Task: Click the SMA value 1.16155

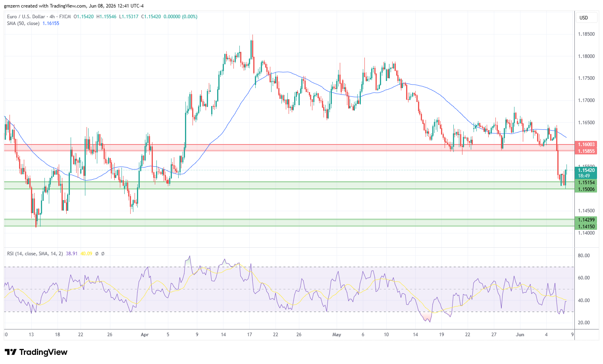Action: (51, 23)
